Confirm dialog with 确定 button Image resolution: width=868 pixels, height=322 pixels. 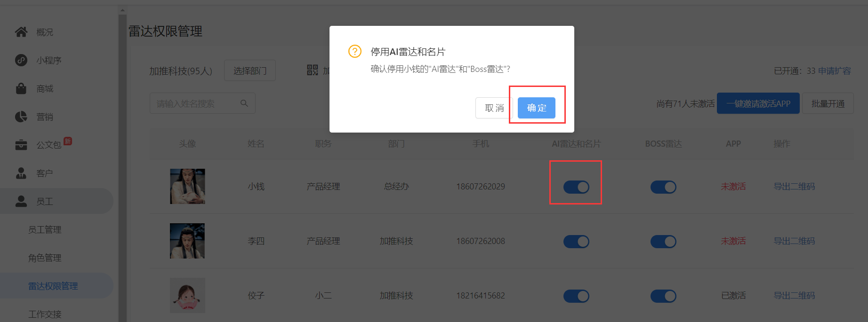[537, 108]
